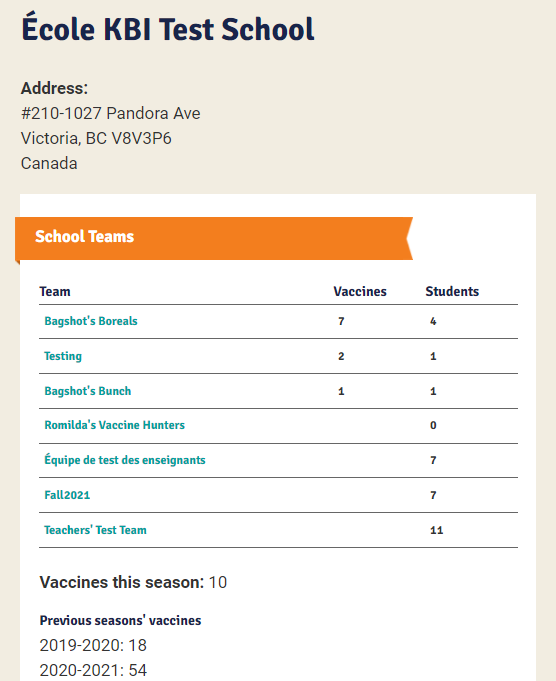Image resolution: width=556 pixels, height=681 pixels.
Task: Open the Bagshot's Boreals team link
Action: 91,321
